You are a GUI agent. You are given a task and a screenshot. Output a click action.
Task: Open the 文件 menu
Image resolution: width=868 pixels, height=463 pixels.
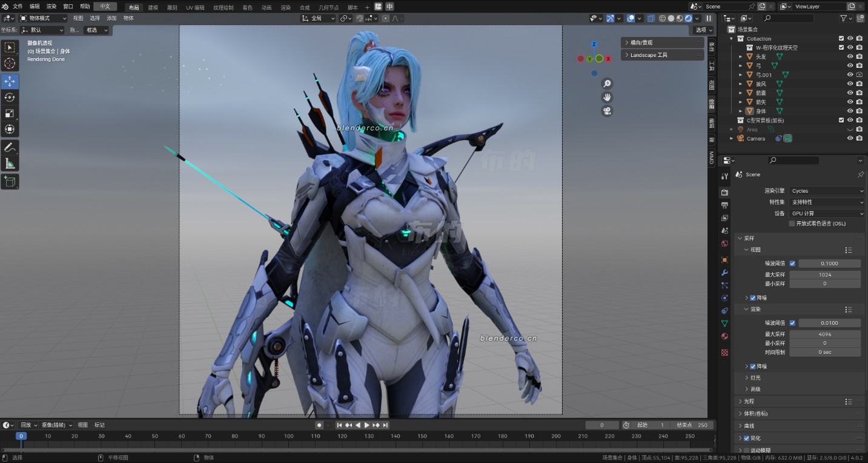[18, 7]
